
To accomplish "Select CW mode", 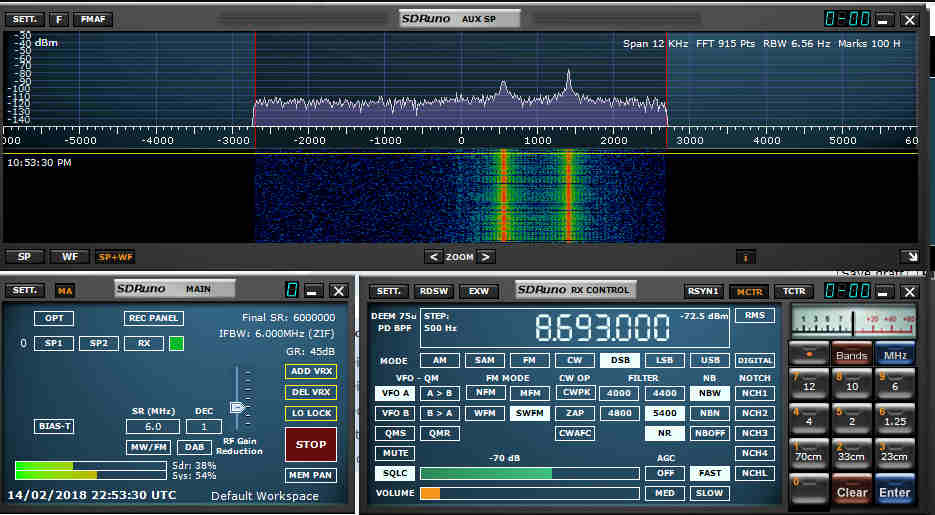I will point(575,360).
